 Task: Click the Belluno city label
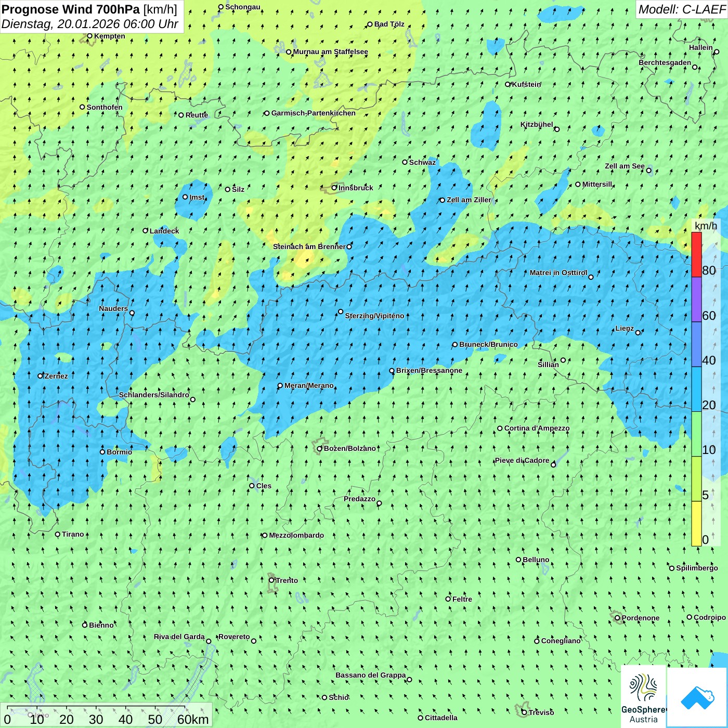pos(536,560)
